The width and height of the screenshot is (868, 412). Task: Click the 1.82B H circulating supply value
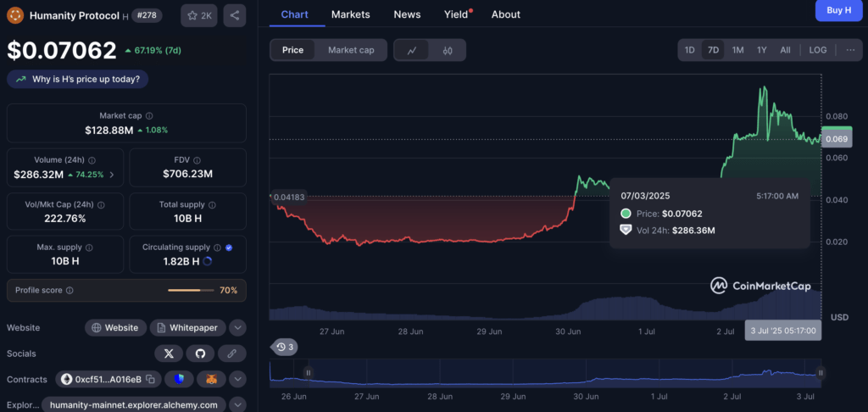[181, 261]
